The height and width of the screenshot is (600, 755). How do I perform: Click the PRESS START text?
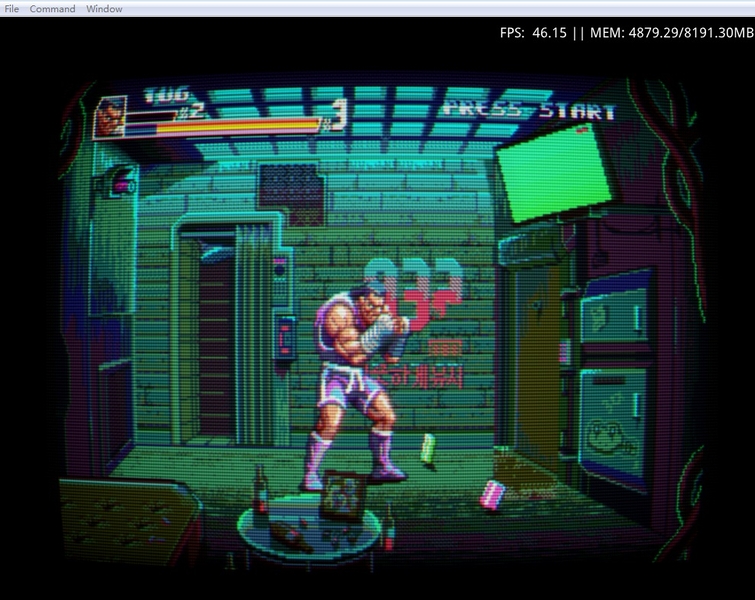coord(529,110)
